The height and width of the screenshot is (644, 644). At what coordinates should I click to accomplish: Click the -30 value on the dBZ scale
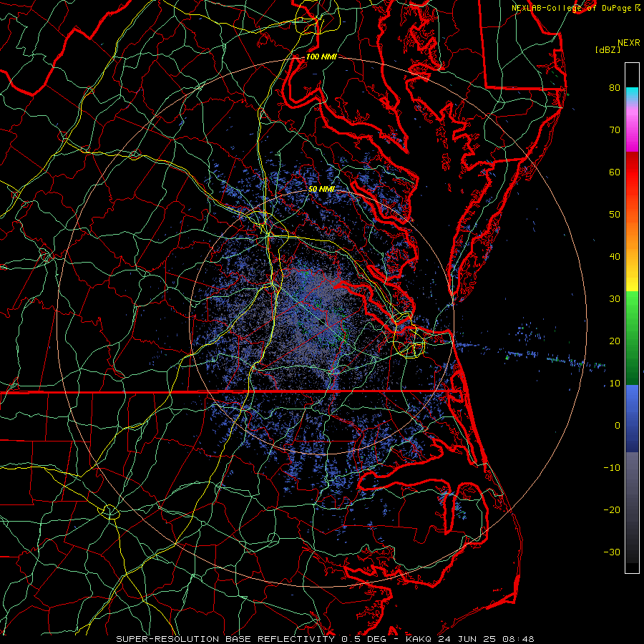612,552
